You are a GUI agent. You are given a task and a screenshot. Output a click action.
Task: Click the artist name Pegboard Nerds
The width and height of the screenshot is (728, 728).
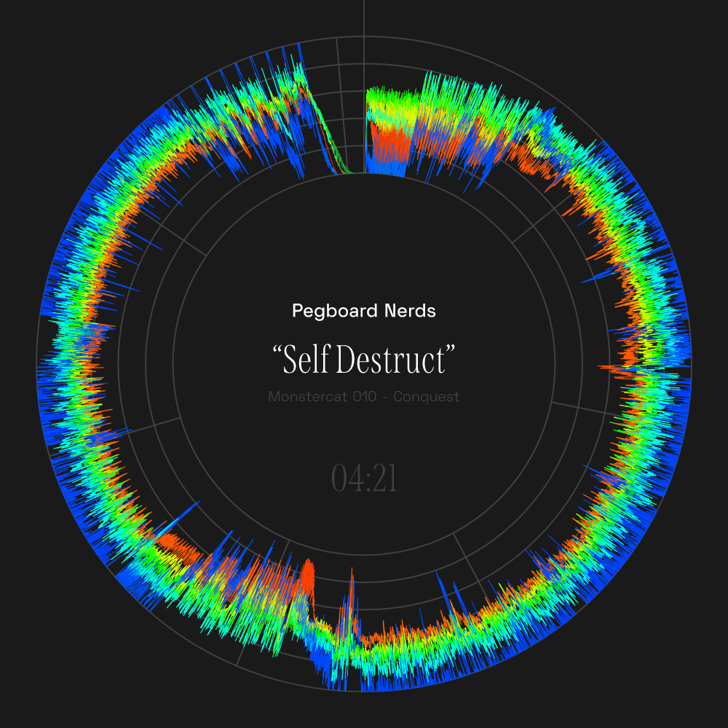point(363,311)
